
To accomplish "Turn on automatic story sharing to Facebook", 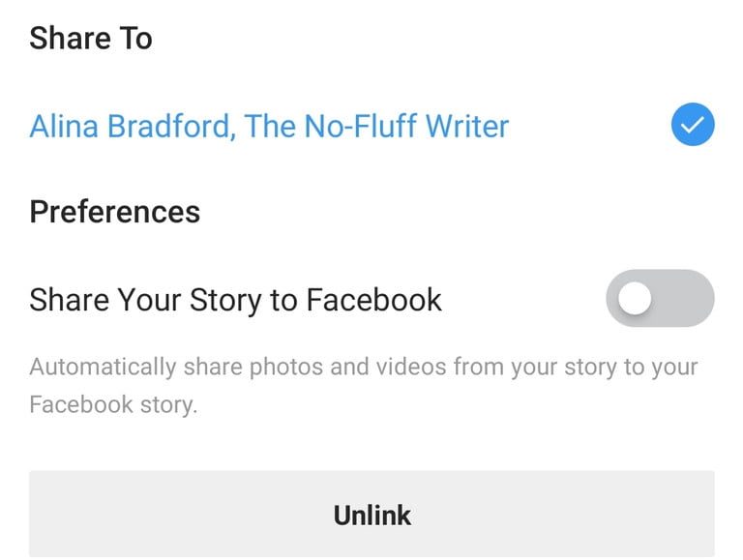I will click(660, 299).
